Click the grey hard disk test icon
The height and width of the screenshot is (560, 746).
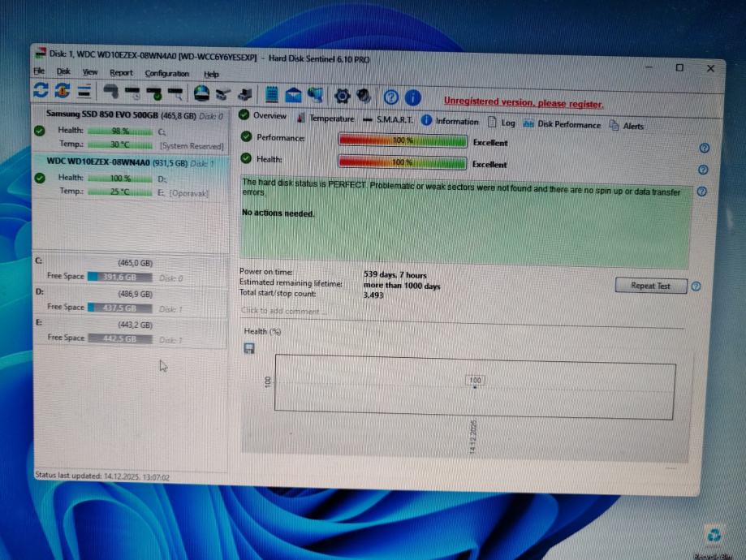111,92
